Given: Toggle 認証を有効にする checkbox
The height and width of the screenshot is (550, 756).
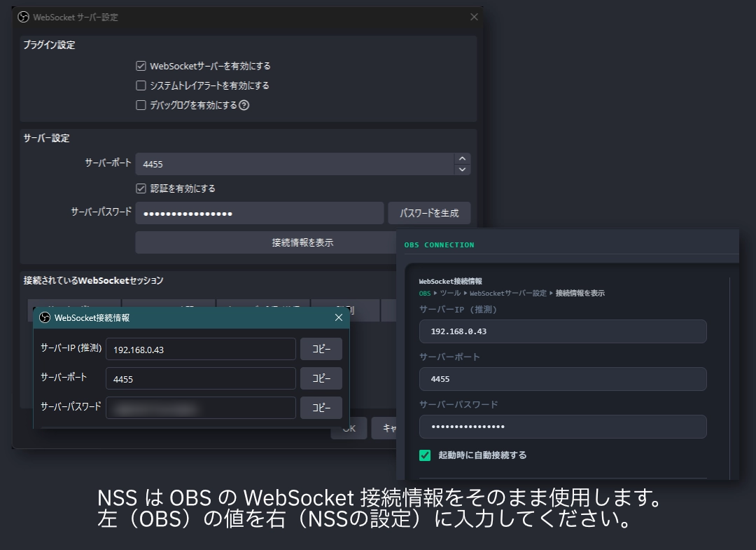Looking at the screenshot, I should [x=141, y=188].
